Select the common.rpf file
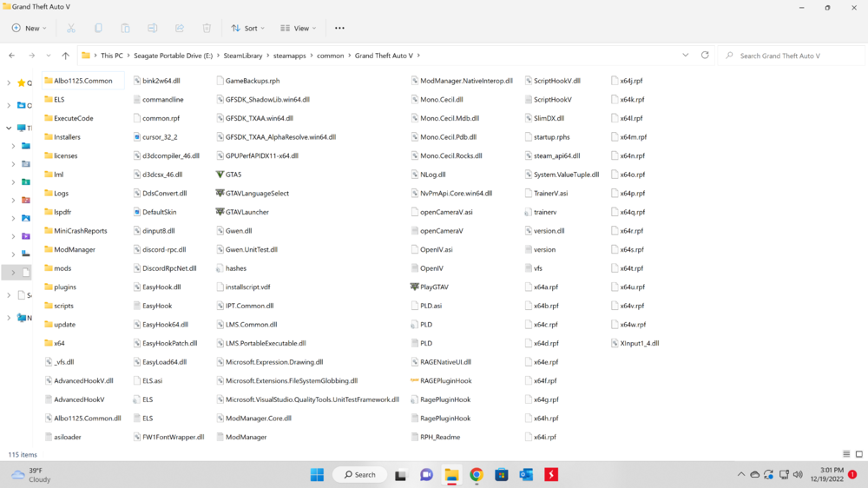The image size is (868, 488). click(x=156, y=119)
